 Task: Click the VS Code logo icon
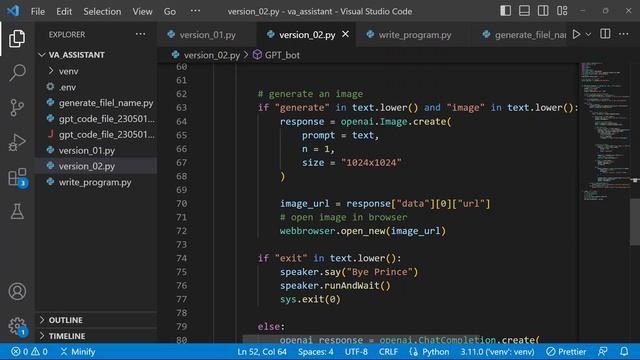[13, 11]
